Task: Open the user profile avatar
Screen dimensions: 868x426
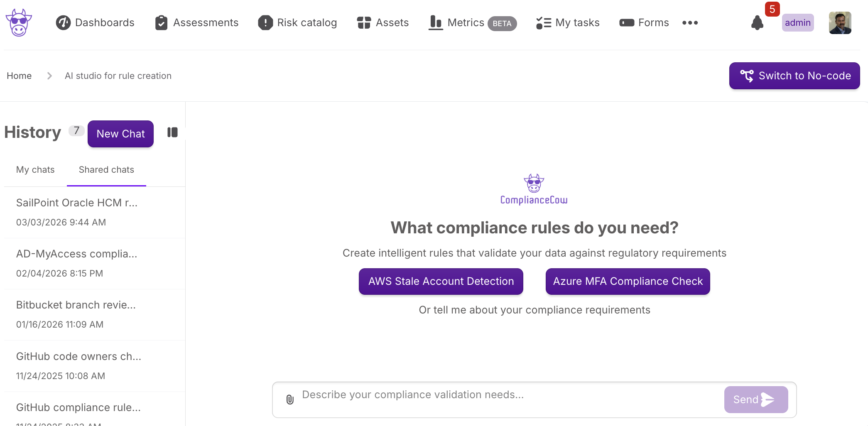Action: click(840, 23)
